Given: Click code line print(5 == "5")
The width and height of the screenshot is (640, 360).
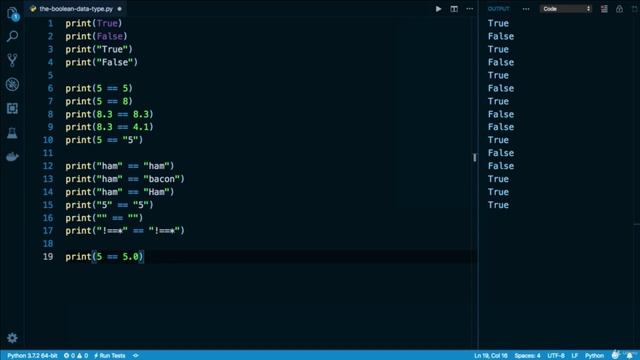Looking at the screenshot, I should 104,140.
